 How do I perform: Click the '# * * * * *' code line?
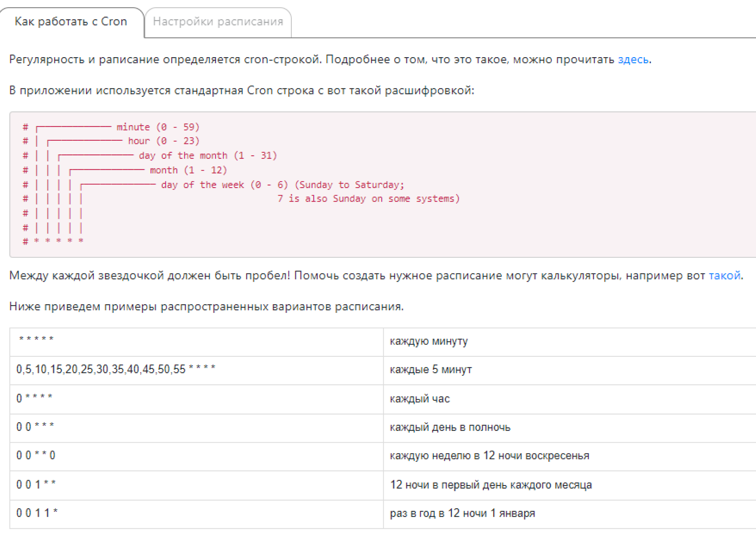tap(53, 241)
